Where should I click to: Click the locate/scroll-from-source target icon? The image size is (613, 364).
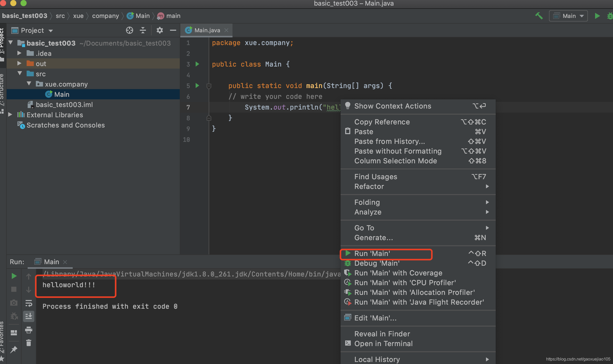point(129,30)
